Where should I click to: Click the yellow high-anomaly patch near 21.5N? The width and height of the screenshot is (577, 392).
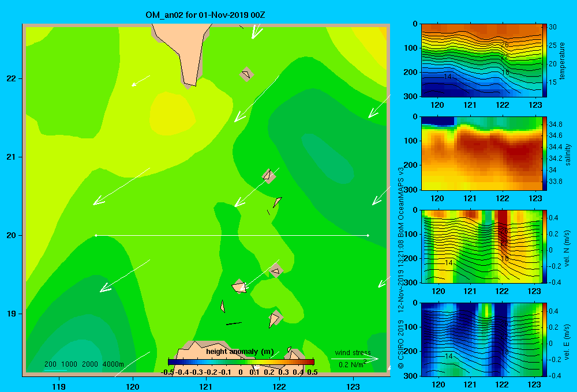pyautogui.click(x=172, y=113)
